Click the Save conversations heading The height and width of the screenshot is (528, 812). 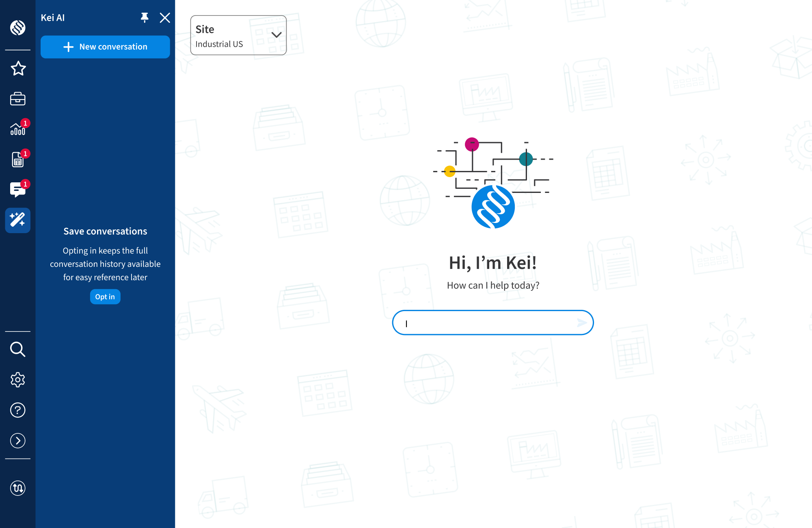[x=105, y=231]
